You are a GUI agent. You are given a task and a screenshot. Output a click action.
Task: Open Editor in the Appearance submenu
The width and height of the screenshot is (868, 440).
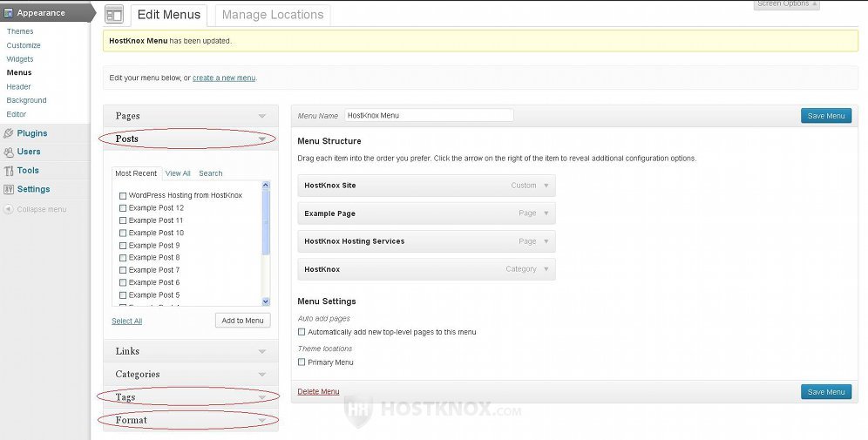coord(17,114)
